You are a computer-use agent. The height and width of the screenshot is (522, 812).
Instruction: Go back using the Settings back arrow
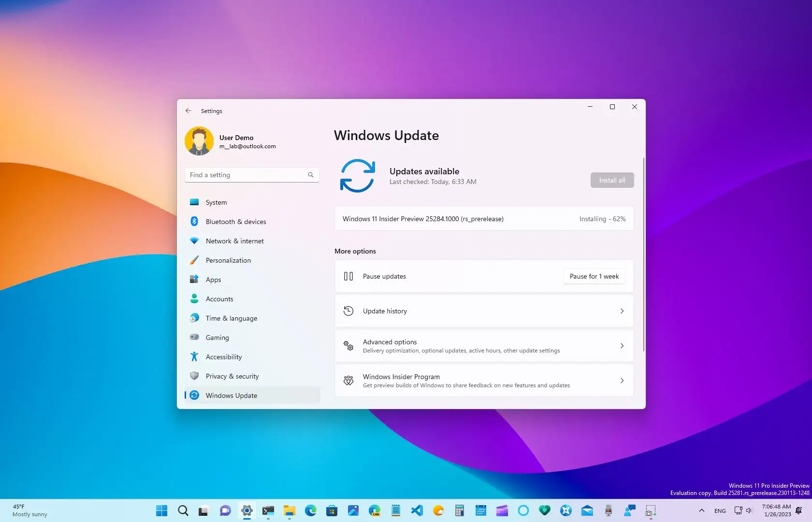(188, 111)
